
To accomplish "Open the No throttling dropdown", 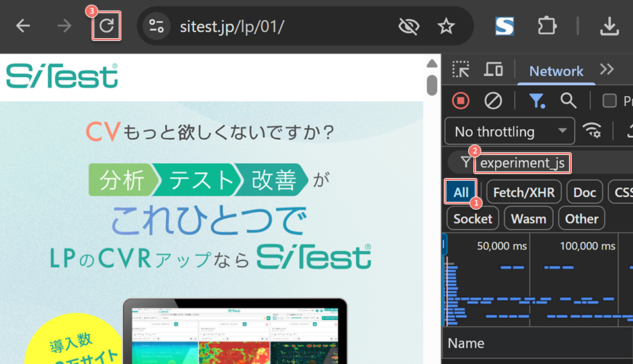I will 510,131.
